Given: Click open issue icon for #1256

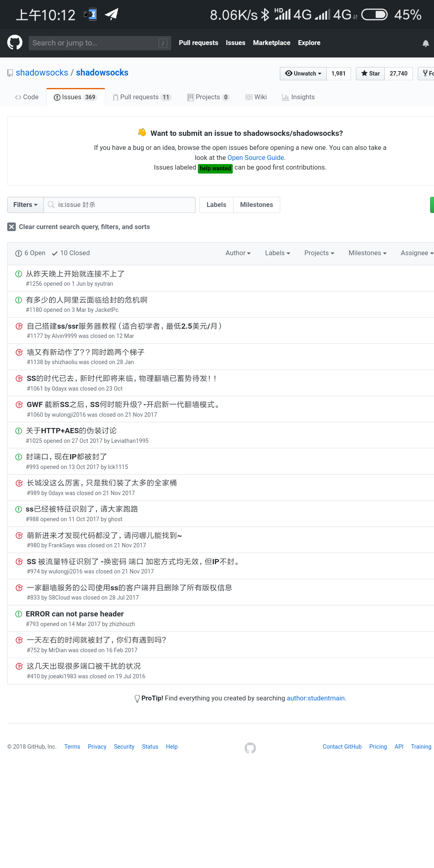Looking at the screenshot, I should (x=18, y=274).
